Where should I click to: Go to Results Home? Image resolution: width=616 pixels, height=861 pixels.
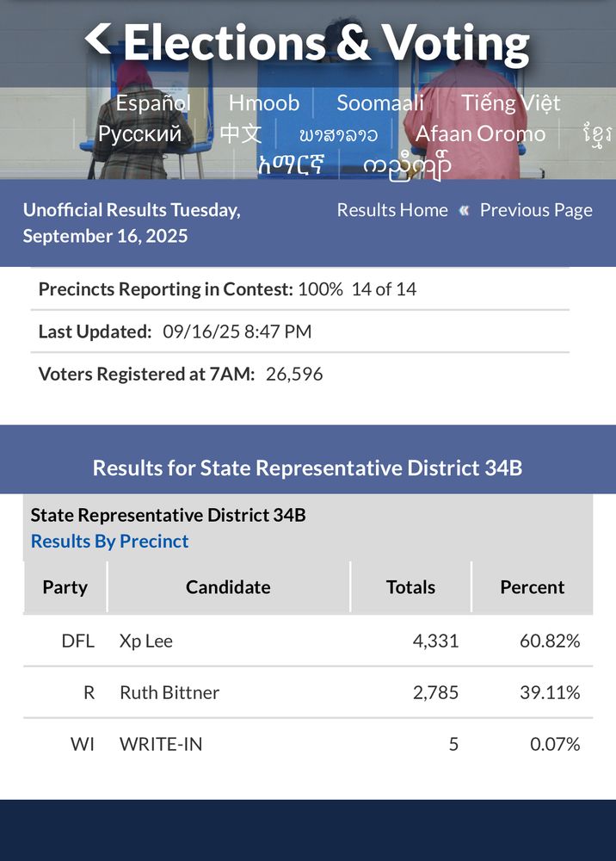coord(392,210)
